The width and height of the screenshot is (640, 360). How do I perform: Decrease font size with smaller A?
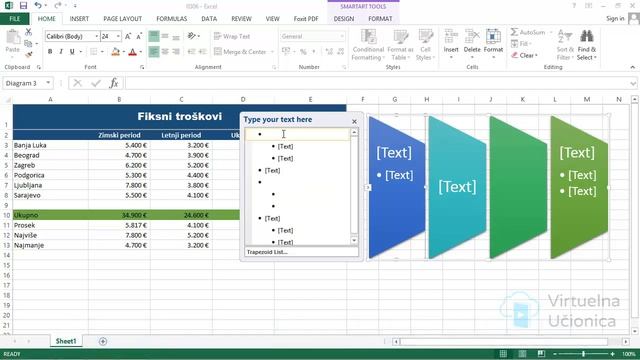point(139,36)
